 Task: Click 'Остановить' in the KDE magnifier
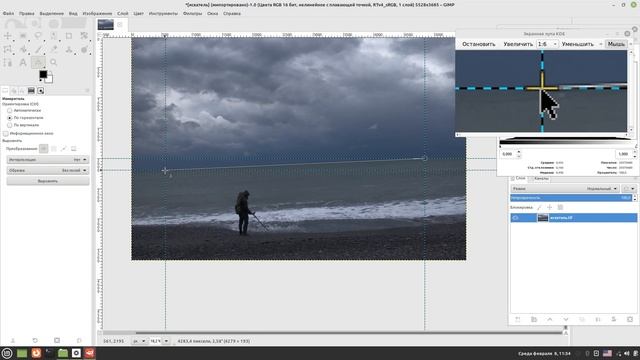coord(478,44)
